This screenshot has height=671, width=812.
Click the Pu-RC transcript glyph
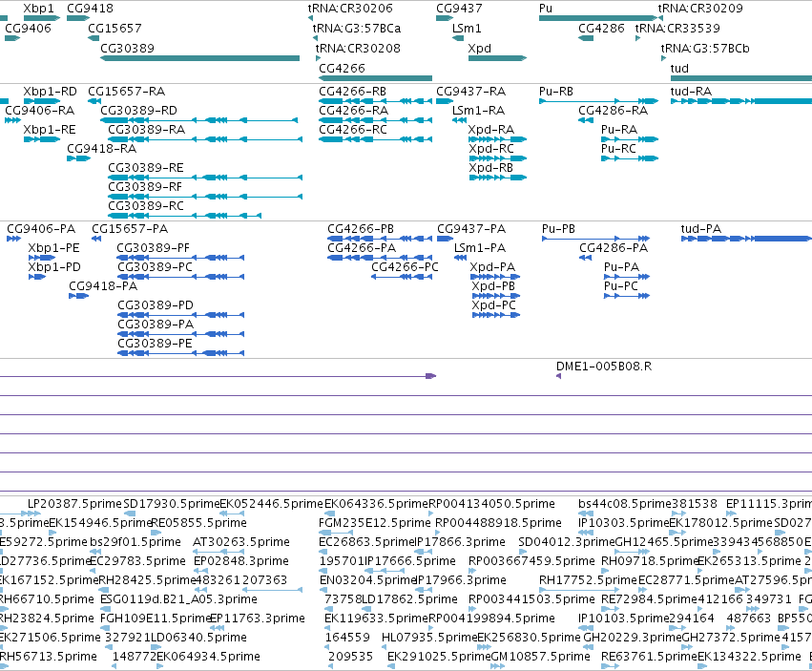(630, 158)
